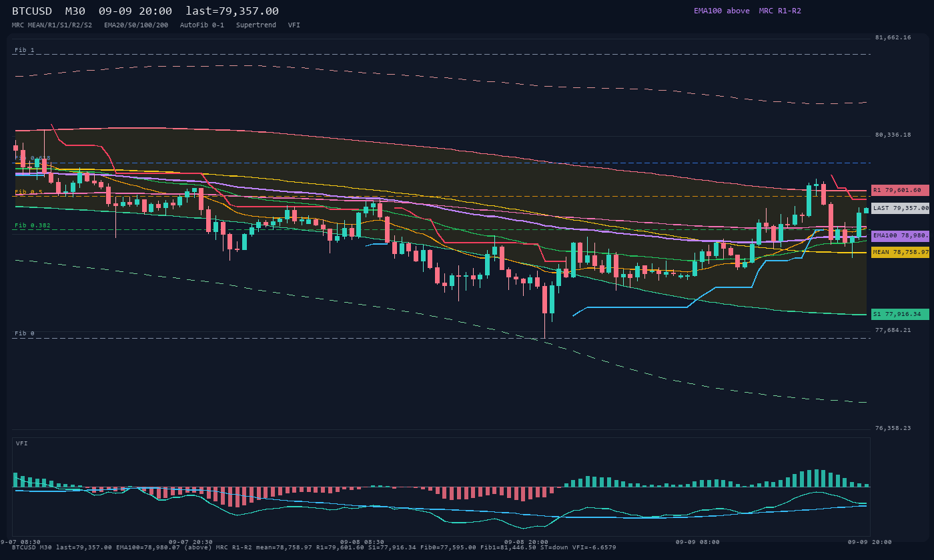The width and height of the screenshot is (934, 560).
Task: Click the AutoFib 0-1 indicator label
Action: click(x=202, y=25)
